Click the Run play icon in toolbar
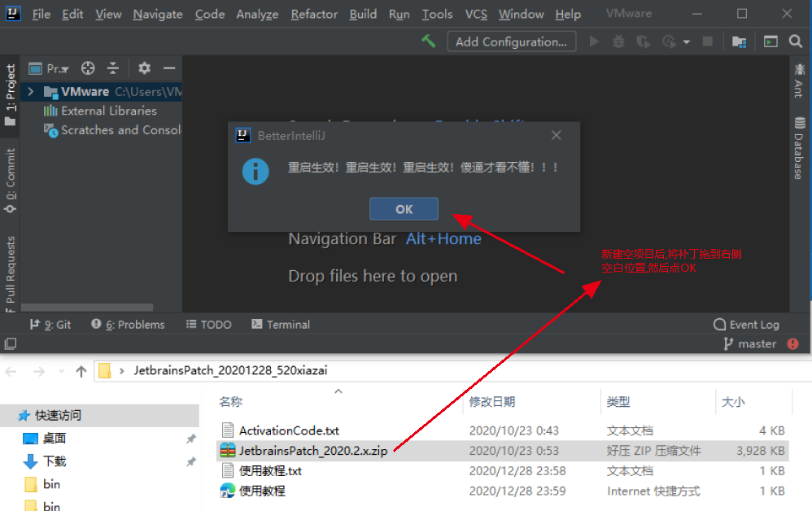Screen dimensions: 812x511 [x=594, y=41]
